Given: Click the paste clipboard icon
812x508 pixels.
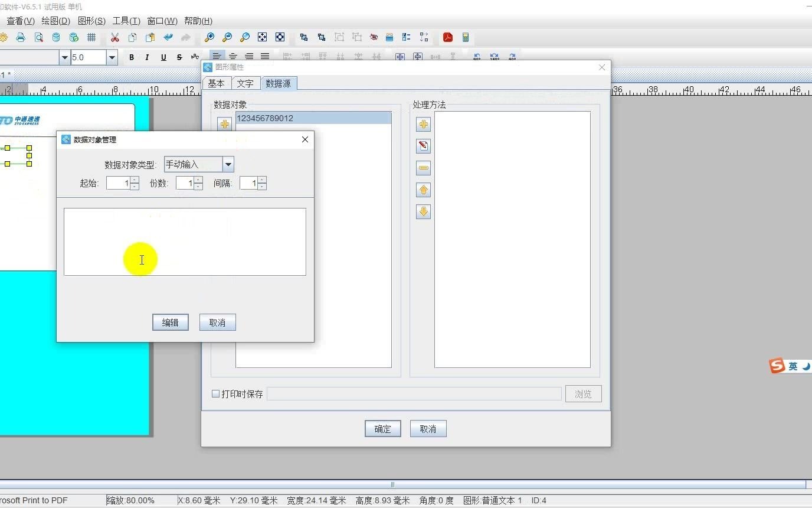Looking at the screenshot, I should 150,37.
